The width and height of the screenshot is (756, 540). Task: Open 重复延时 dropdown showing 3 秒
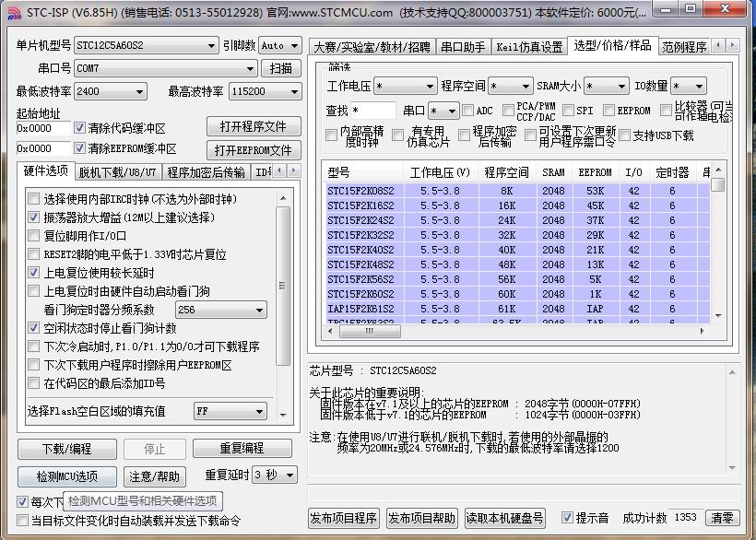275,475
